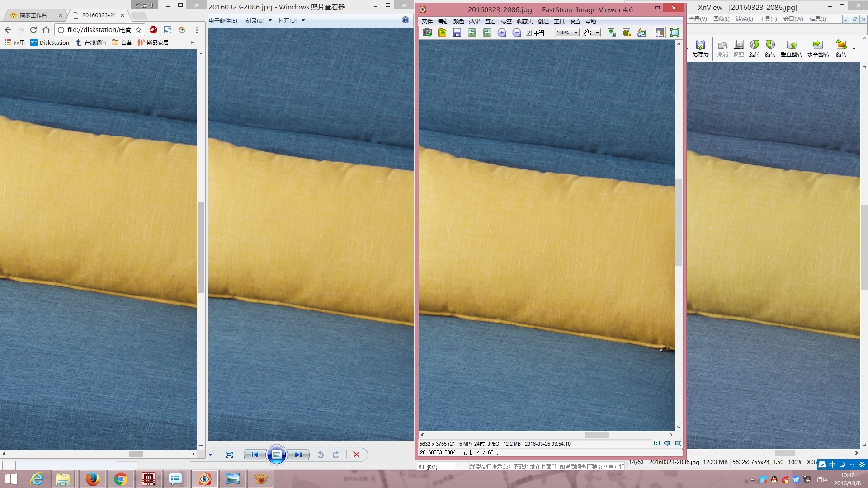Viewport: 868px width, 488px height.
Task: Click the Chrome address bar
Action: click(99, 30)
